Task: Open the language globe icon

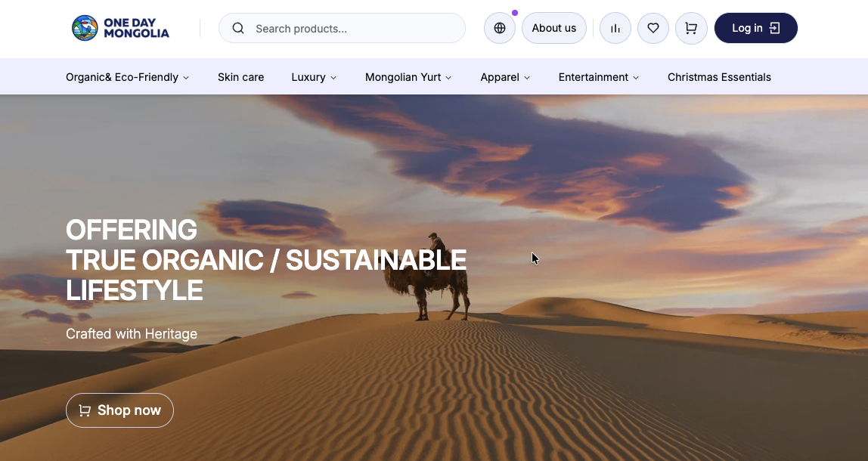Action: [499, 27]
